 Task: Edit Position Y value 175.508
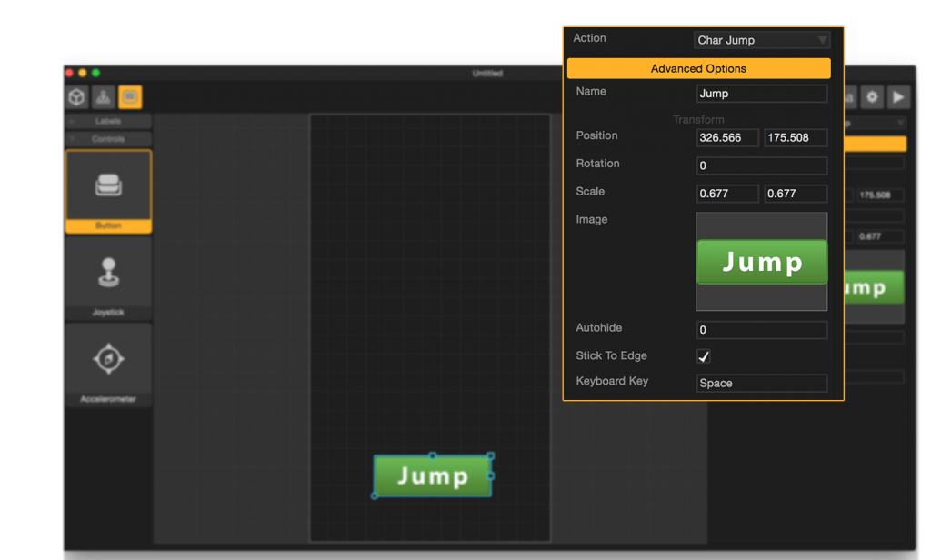(x=796, y=138)
